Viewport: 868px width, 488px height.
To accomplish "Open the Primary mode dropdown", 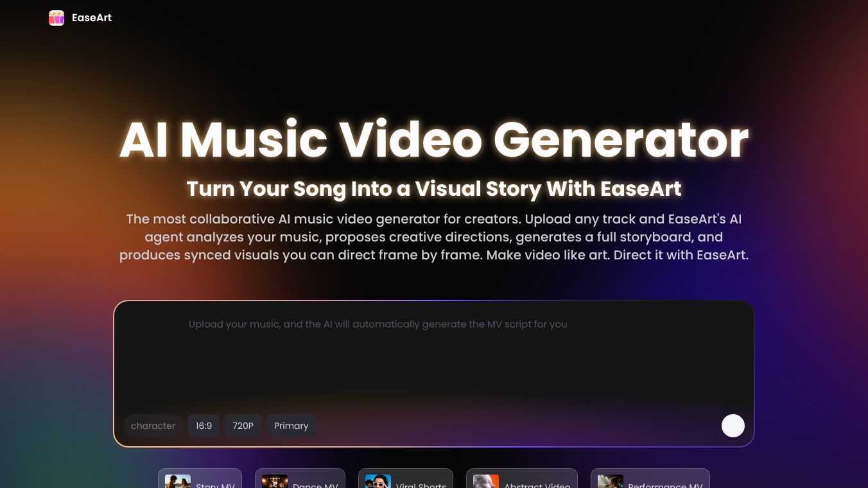I will coord(291,426).
